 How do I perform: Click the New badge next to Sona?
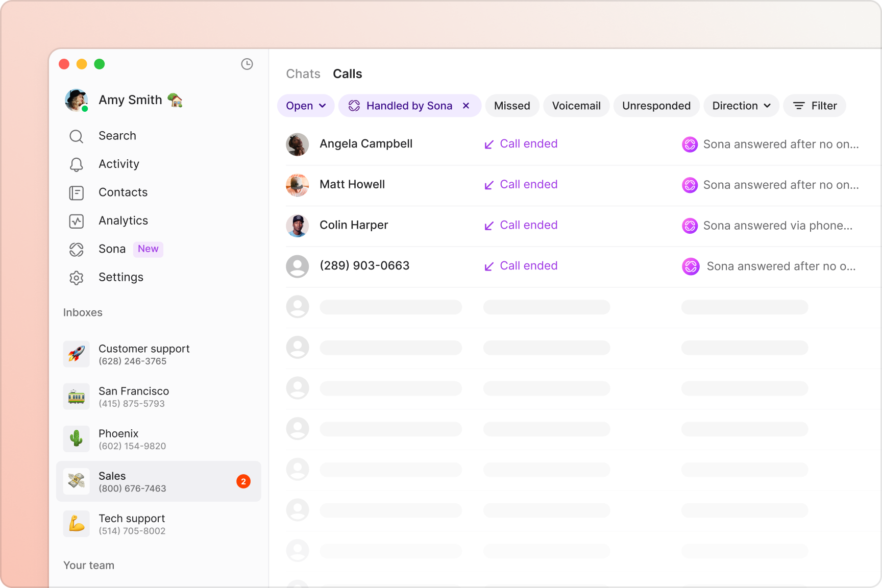[x=148, y=249]
